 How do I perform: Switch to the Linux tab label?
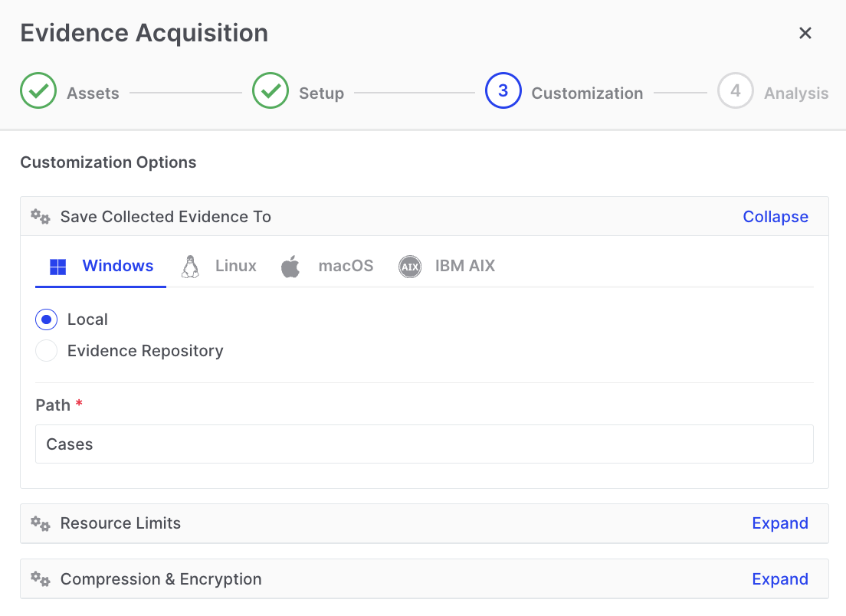tap(235, 266)
